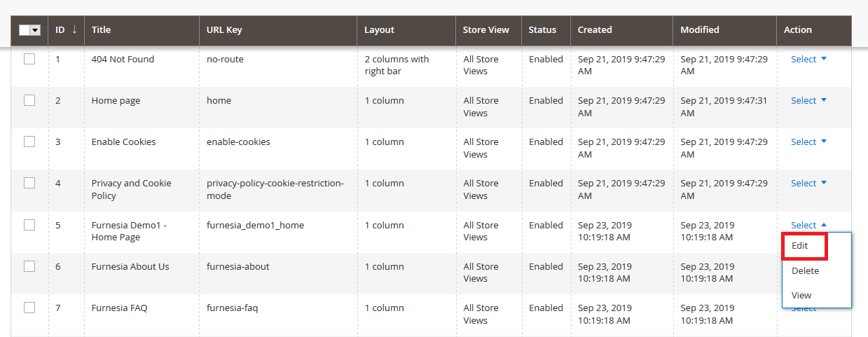Click the ID column sort arrow
The height and width of the screenshot is (337, 868).
tap(74, 30)
